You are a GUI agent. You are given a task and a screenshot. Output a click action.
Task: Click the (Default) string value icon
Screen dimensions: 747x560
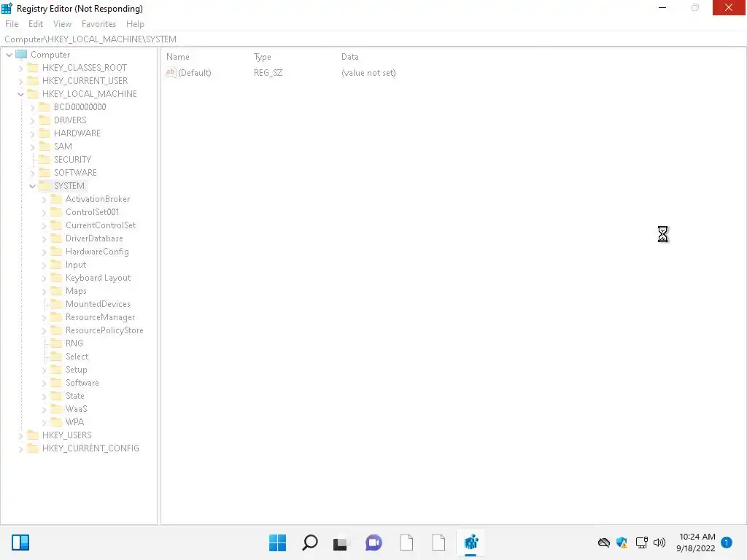[171, 72]
